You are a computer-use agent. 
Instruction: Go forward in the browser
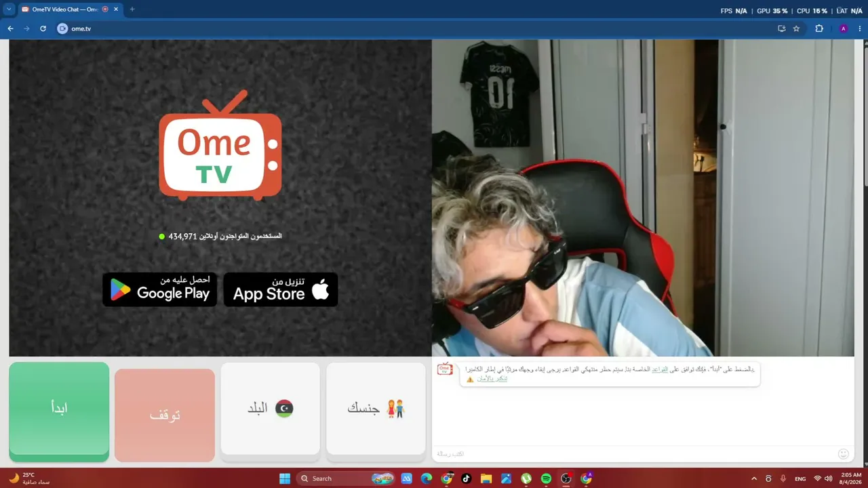(x=26, y=28)
